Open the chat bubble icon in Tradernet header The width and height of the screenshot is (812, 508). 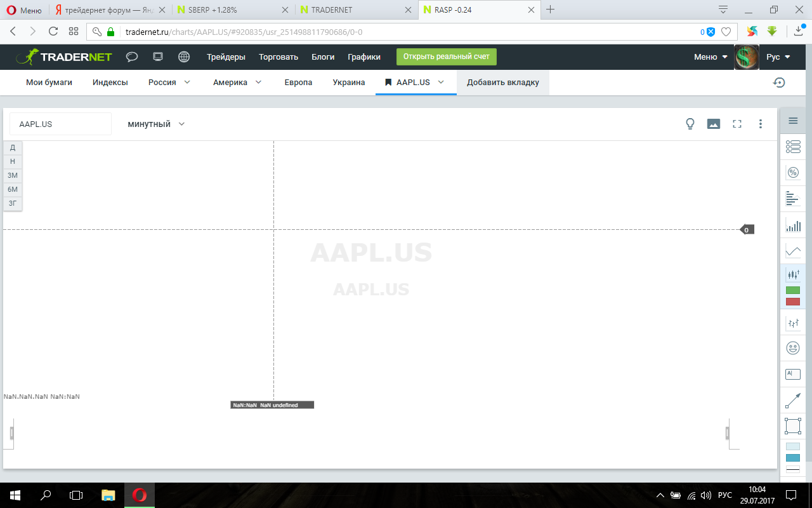pyautogui.click(x=132, y=57)
